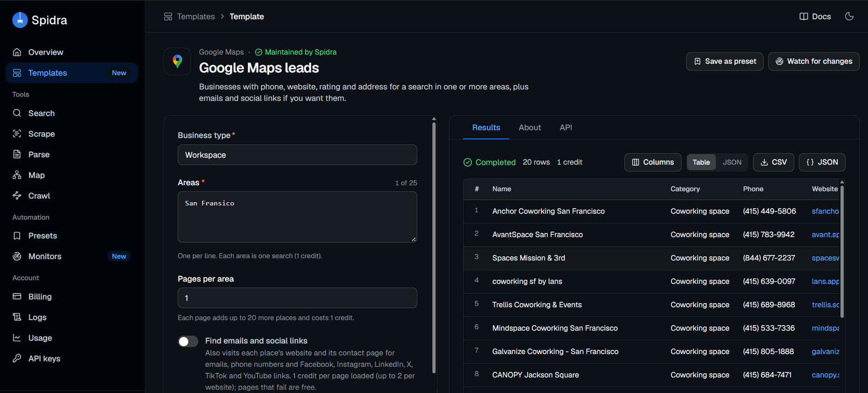Select Templates in the sidebar
This screenshot has width=868, height=393.
tap(71, 73)
